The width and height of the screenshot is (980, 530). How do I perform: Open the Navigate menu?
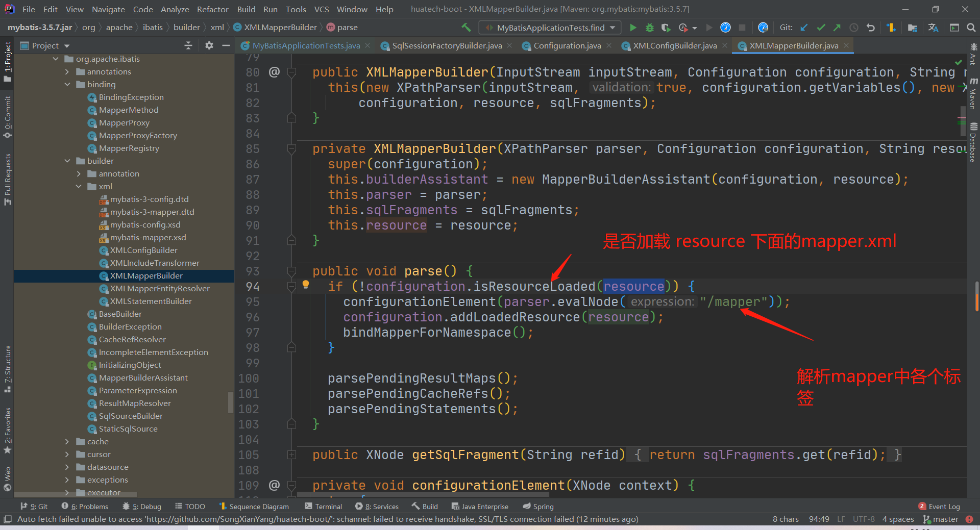click(x=108, y=9)
